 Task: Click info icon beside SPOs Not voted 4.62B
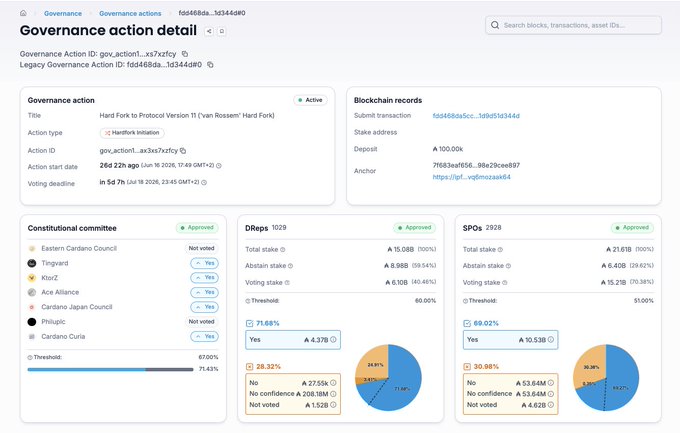point(551,405)
